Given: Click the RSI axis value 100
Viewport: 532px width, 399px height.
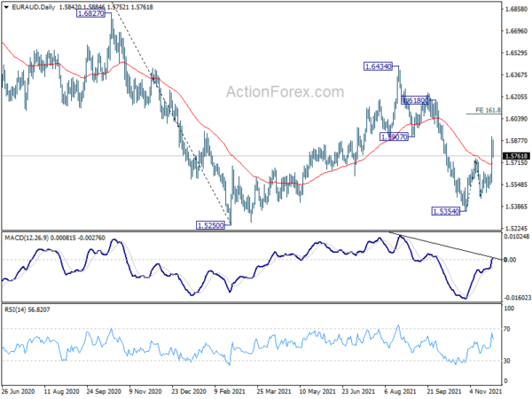Looking at the screenshot, I should [509, 309].
